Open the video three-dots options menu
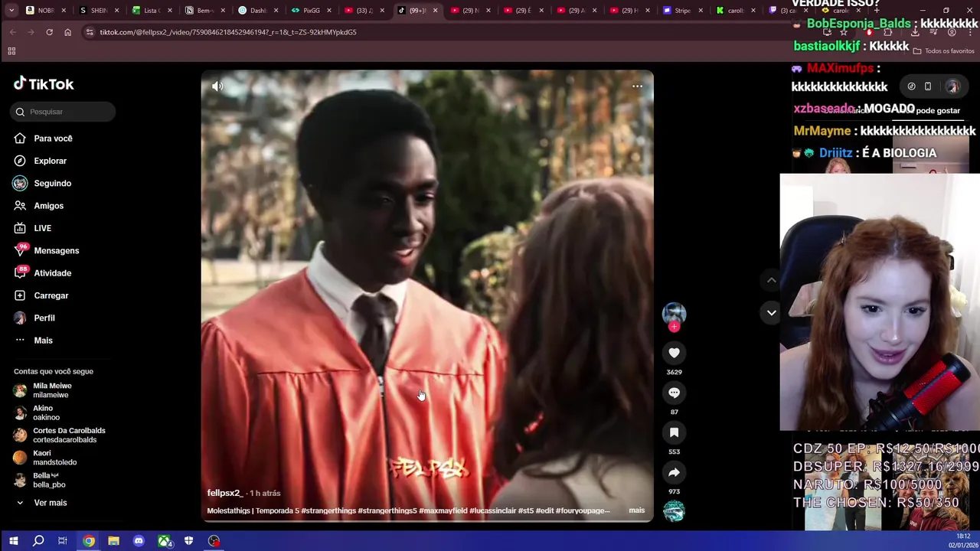The image size is (980, 551). click(x=637, y=86)
